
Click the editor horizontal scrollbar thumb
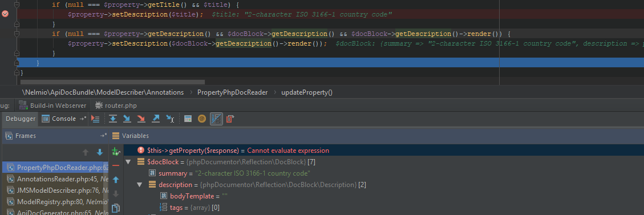click(x=112, y=82)
